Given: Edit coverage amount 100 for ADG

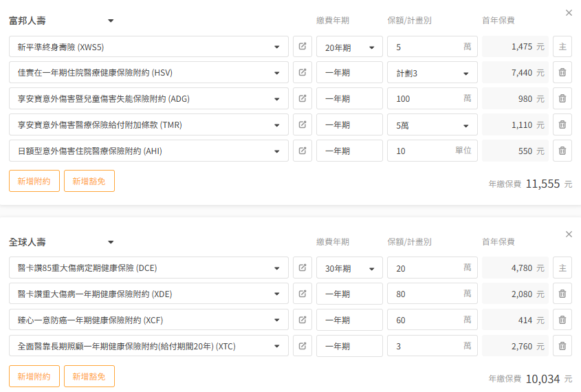Looking at the screenshot, I should pyautogui.click(x=432, y=98).
